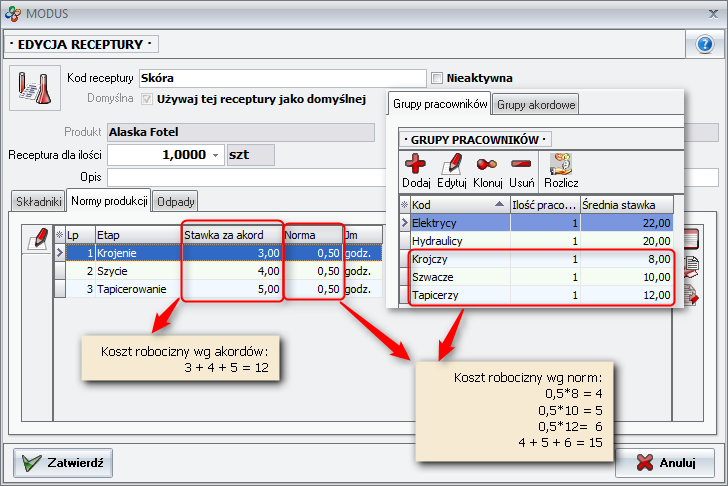Click the Edytuj pencil icon in worker groups

452,165
